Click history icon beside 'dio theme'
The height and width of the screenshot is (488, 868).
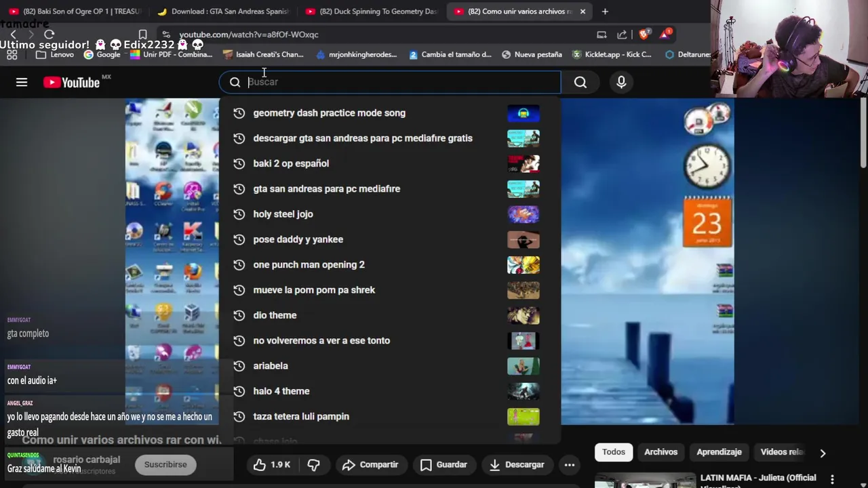coord(239,315)
